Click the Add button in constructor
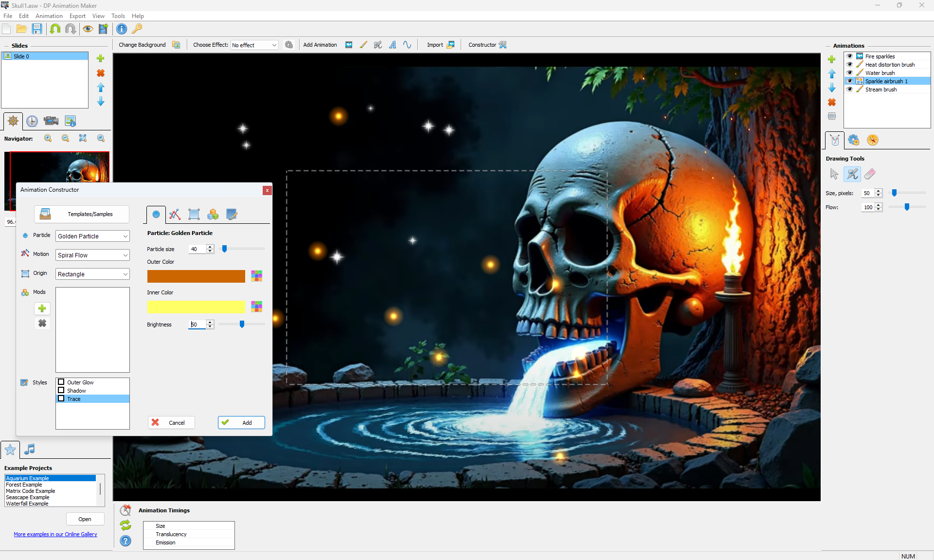Screen dimensions: 934x560 pos(241,422)
